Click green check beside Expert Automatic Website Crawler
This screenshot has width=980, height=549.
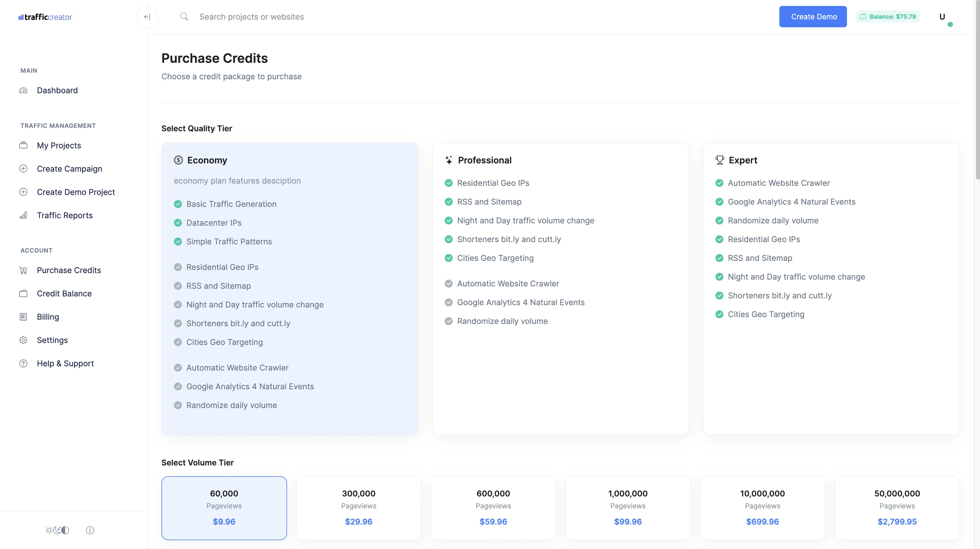click(x=719, y=183)
